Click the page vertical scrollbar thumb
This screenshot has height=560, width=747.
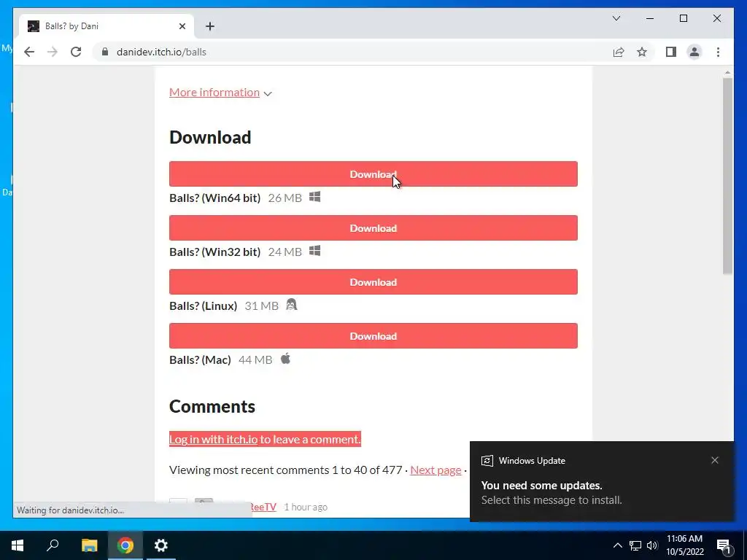coord(727,176)
